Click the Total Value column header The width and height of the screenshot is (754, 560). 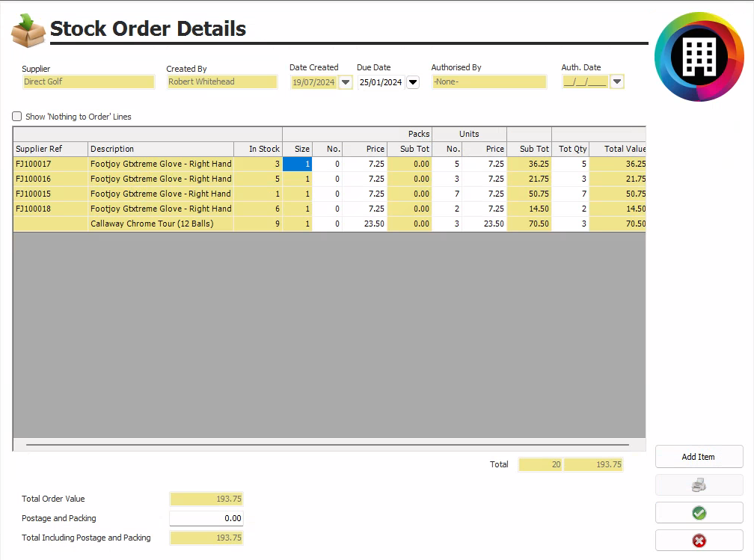coord(618,149)
